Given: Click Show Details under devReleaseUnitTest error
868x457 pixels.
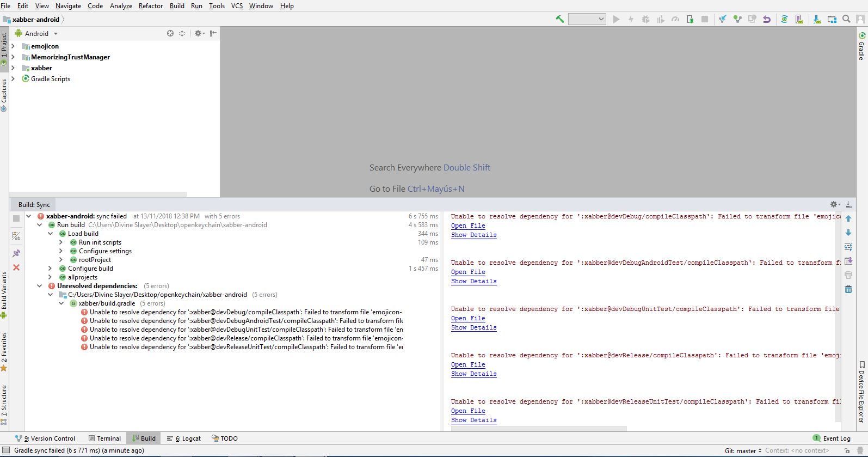Looking at the screenshot, I should (474, 420).
